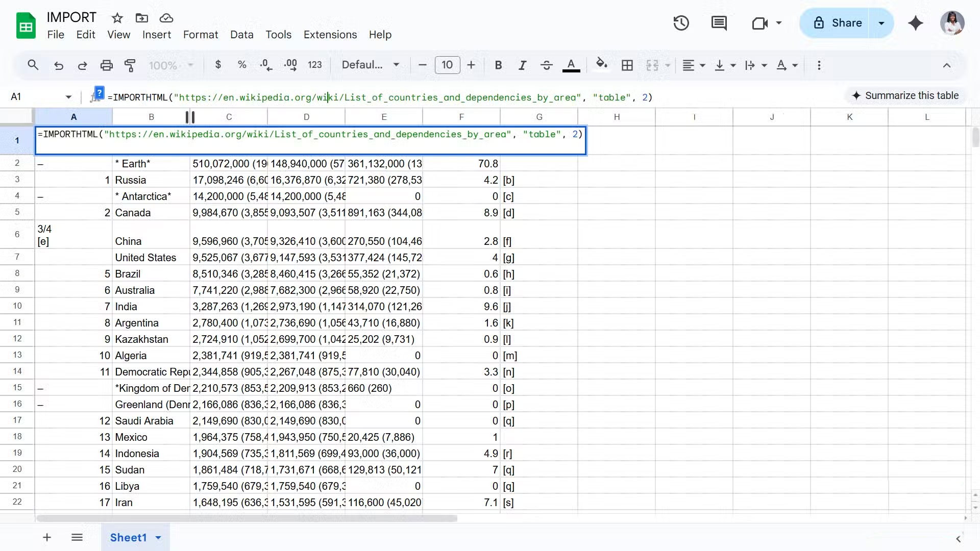Viewport: 980px width, 551px height.
Task: Open version history
Action: click(x=681, y=23)
